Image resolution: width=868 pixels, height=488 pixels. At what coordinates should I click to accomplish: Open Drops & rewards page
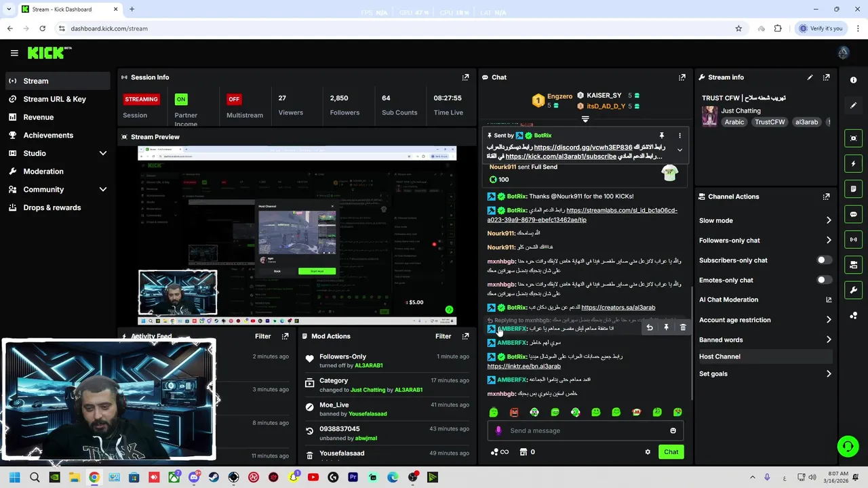click(58, 207)
